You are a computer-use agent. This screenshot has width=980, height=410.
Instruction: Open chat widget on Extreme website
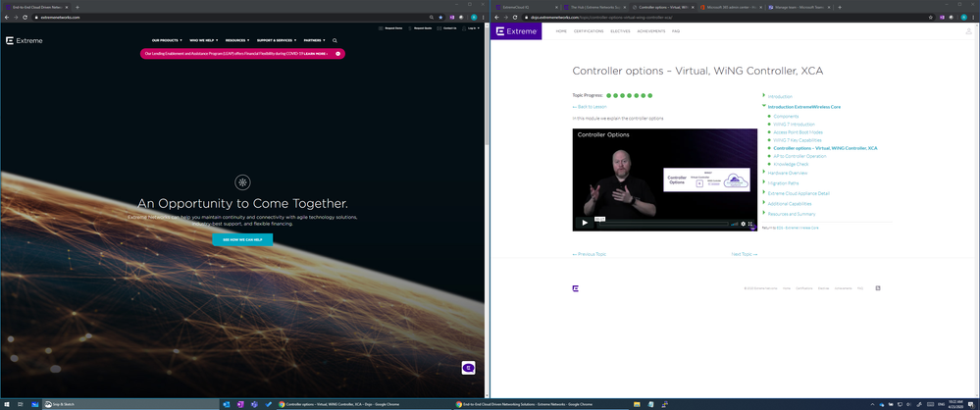pyautogui.click(x=469, y=368)
